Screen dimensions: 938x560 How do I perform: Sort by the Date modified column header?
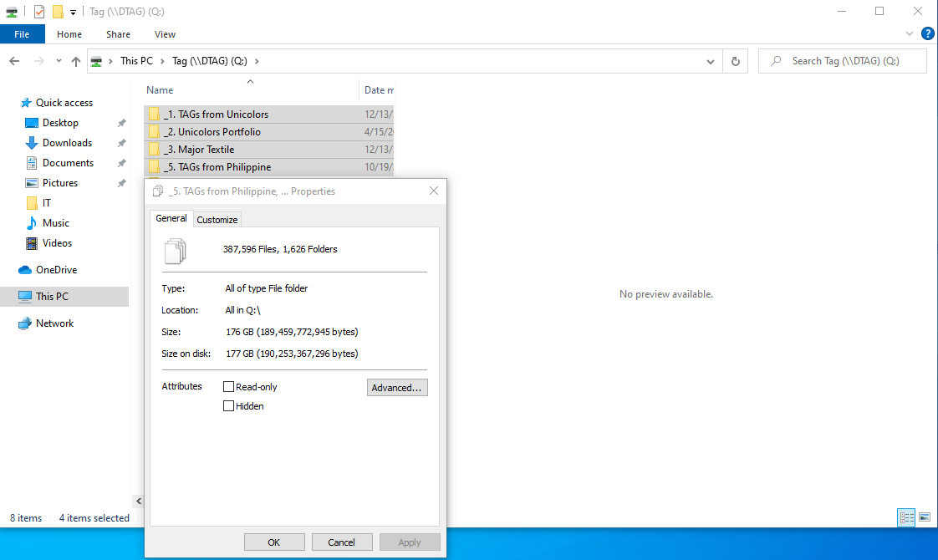[x=378, y=90]
